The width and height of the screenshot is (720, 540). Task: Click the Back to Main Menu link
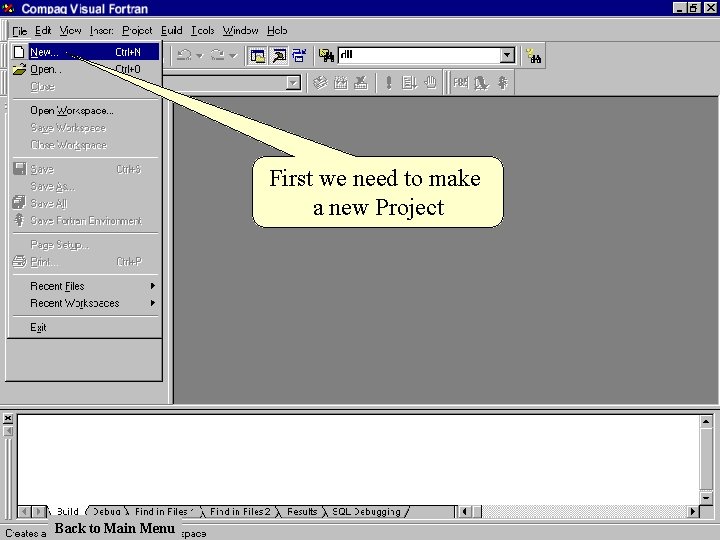click(115, 528)
